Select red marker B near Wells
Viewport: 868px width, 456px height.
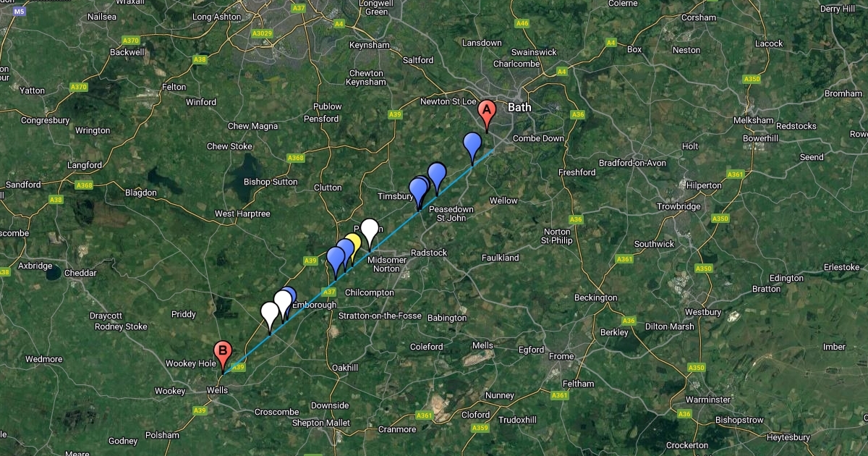[x=224, y=356]
